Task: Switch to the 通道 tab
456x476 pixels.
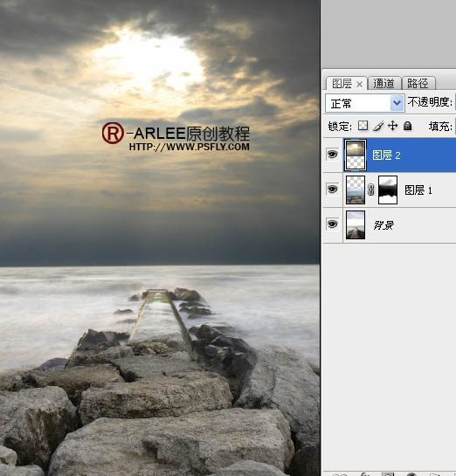Action: pyautogui.click(x=383, y=84)
